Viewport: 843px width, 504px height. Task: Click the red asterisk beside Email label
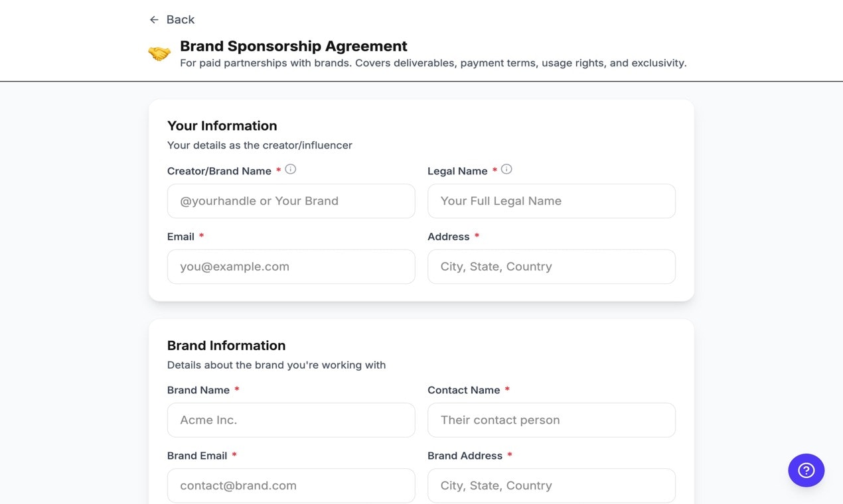click(x=201, y=236)
